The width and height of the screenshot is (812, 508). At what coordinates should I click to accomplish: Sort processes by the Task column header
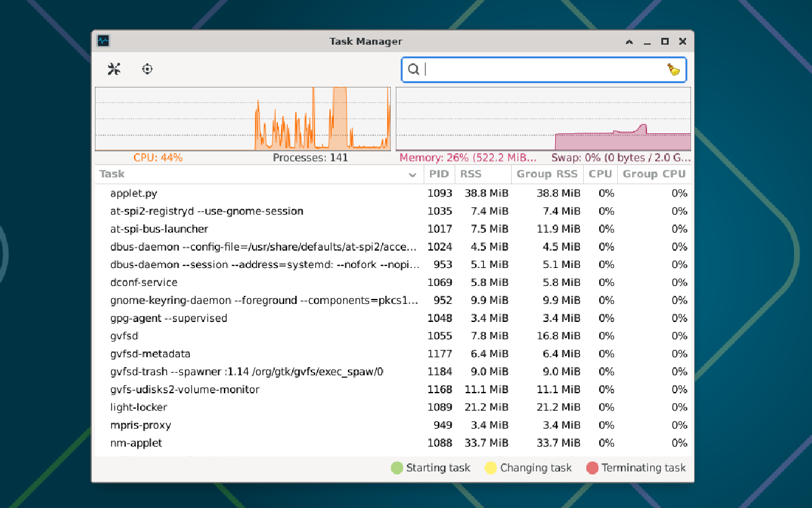tap(259, 174)
